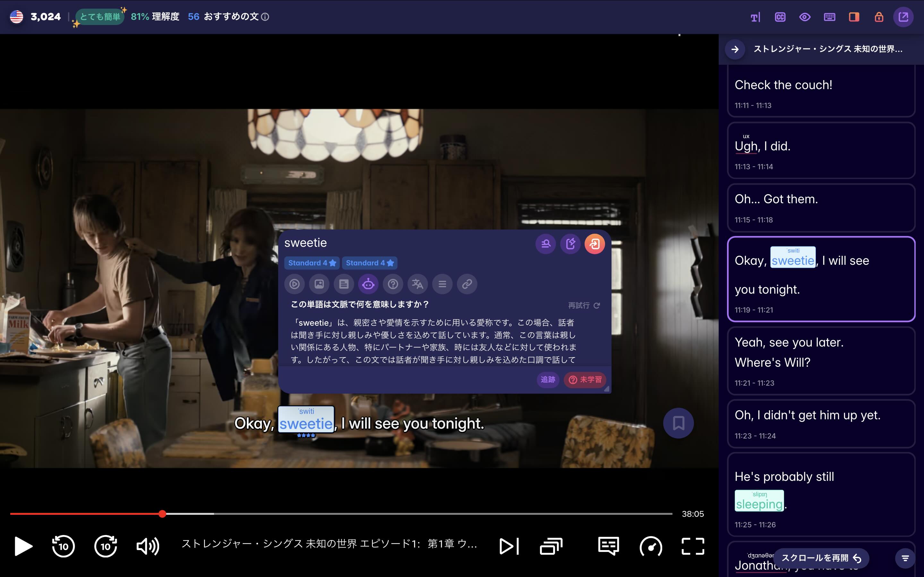Toggle the eye visibility icon in the top bar

click(x=805, y=17)
